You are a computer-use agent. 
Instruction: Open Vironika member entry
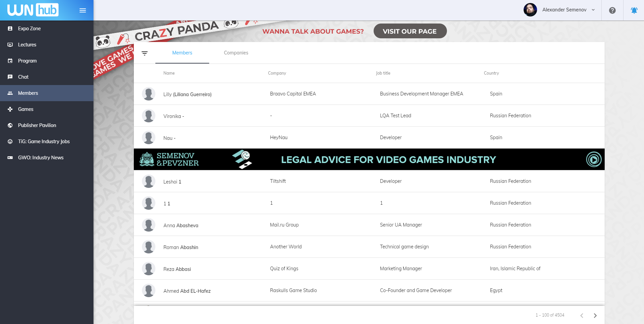369,116
